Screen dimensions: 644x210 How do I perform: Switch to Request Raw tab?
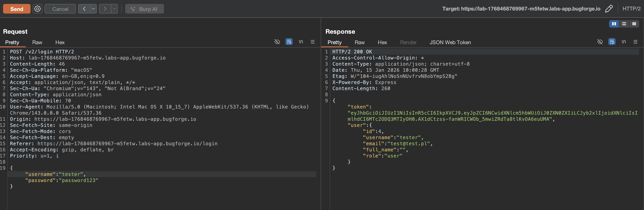point(37,42)
